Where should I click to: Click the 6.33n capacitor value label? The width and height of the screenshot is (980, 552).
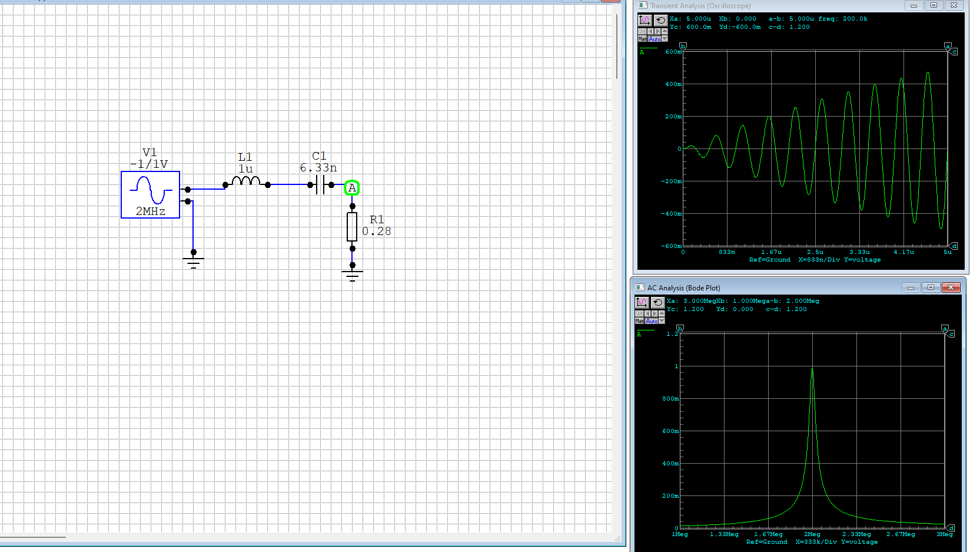coord(318,168)
